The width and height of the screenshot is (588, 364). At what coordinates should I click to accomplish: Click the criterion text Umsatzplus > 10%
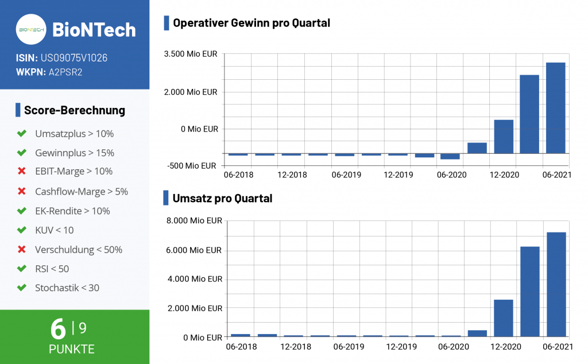74,134
